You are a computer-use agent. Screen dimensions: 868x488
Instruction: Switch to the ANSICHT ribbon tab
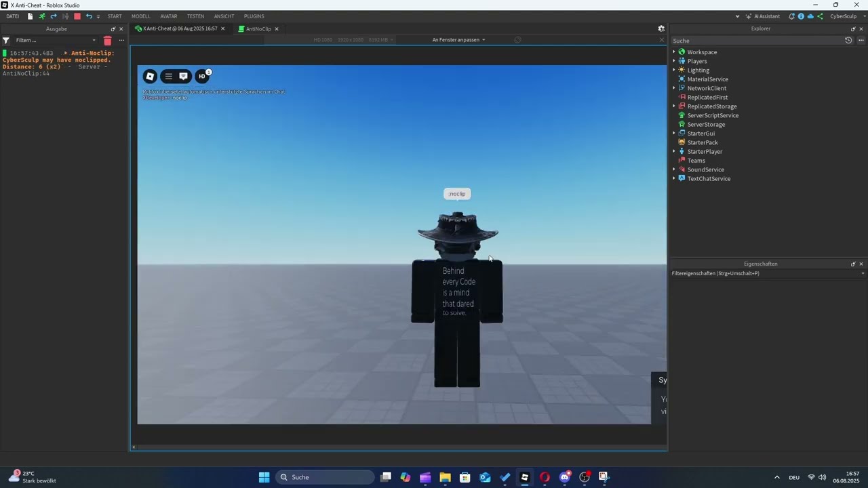click(x=224, y=16)
